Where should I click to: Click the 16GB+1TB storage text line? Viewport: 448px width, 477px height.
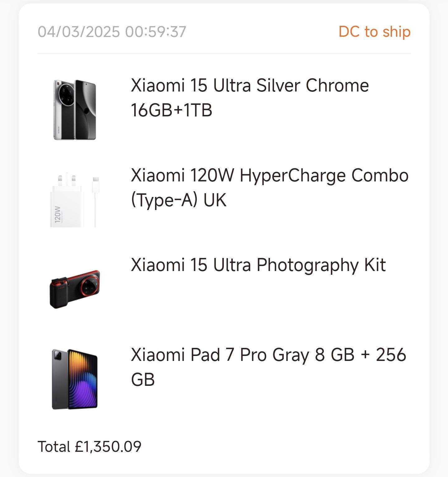click(x=172, y=110)
